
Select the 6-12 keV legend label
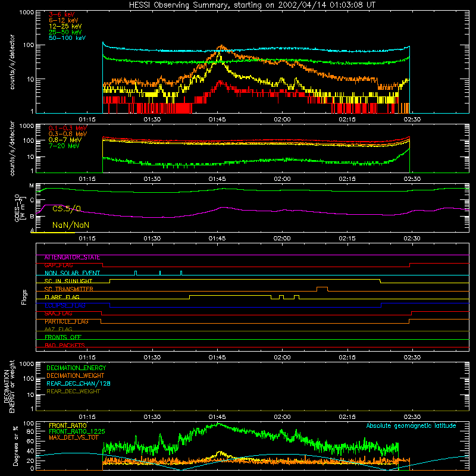point(64,20)
